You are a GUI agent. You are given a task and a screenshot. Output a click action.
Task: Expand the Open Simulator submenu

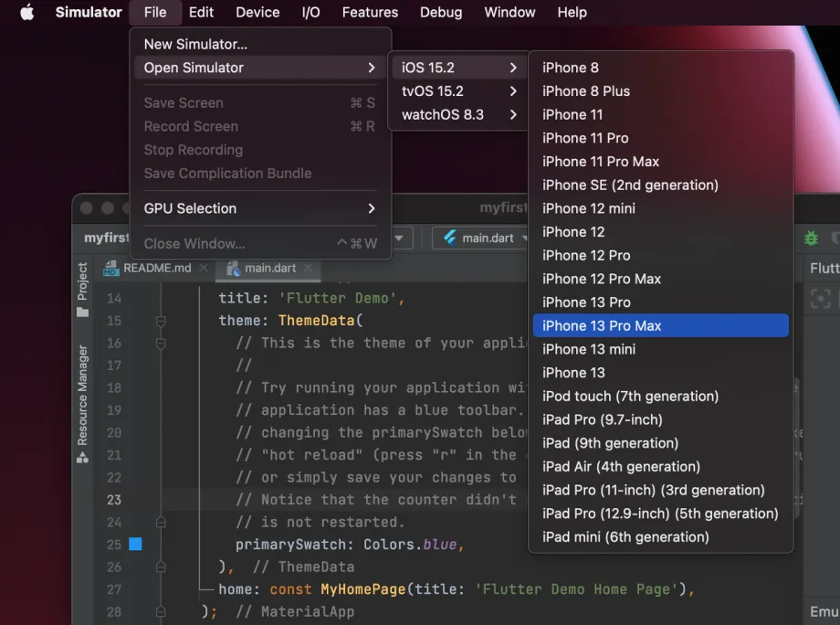(260, 68)
